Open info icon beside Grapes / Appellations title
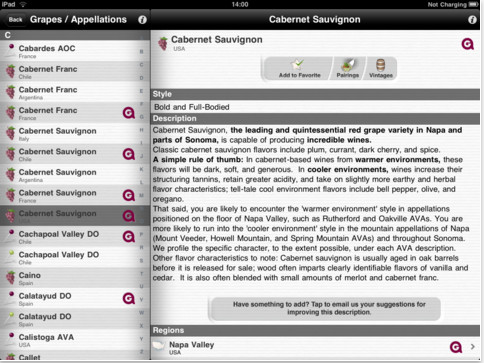Image resolution: width=484 pixels, height=363 pixels. pos(142,20)
